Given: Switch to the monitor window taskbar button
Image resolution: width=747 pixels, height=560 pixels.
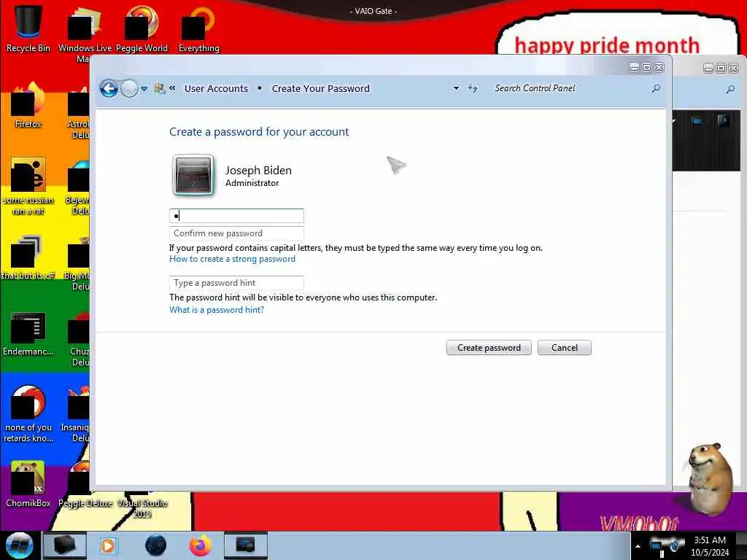Looking at the screenshot, I should point(245,545).
